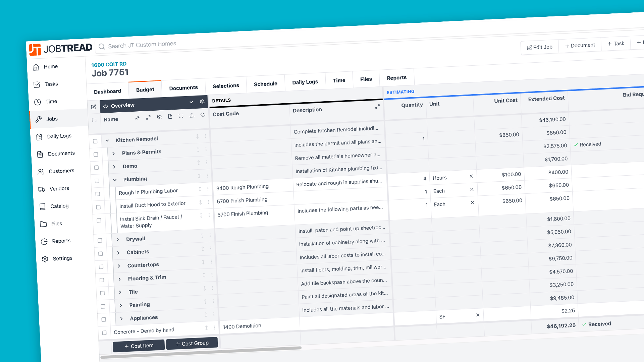
Task: Clear the SF unit with X
Action: 478,315
